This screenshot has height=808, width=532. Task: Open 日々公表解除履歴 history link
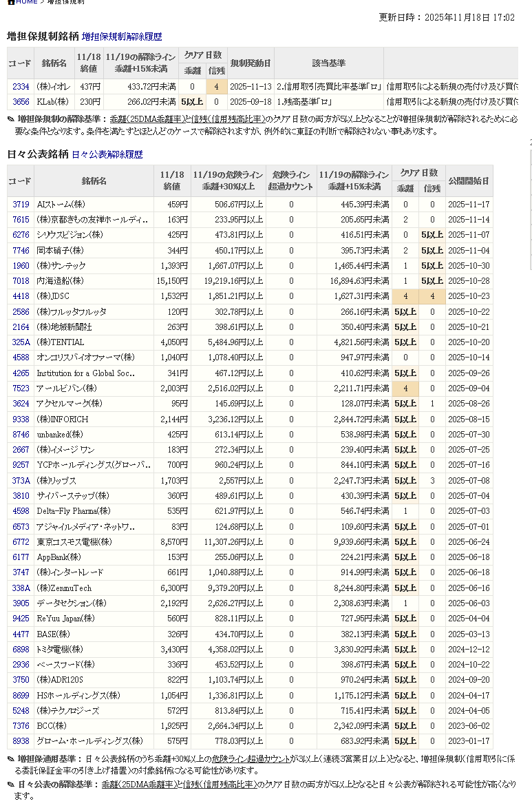point(107,155)
